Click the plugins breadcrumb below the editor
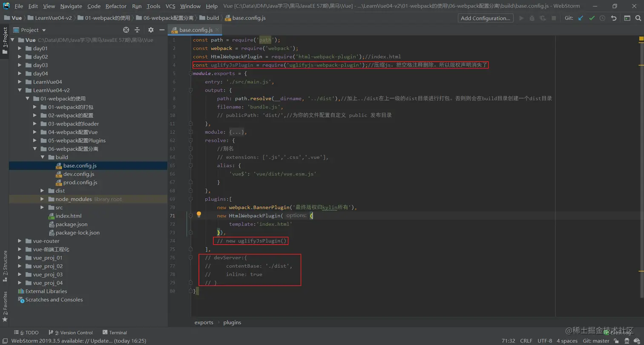 pyautogui.click(x=232, y=322)
